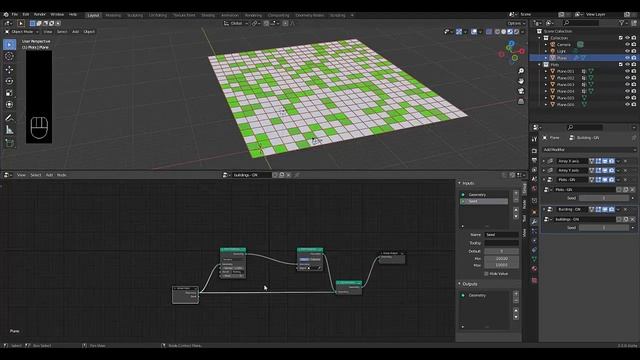Click the zoom viewport magnifier icon
This screenshot has height=360, width=640.
click(x=521, y=71)
